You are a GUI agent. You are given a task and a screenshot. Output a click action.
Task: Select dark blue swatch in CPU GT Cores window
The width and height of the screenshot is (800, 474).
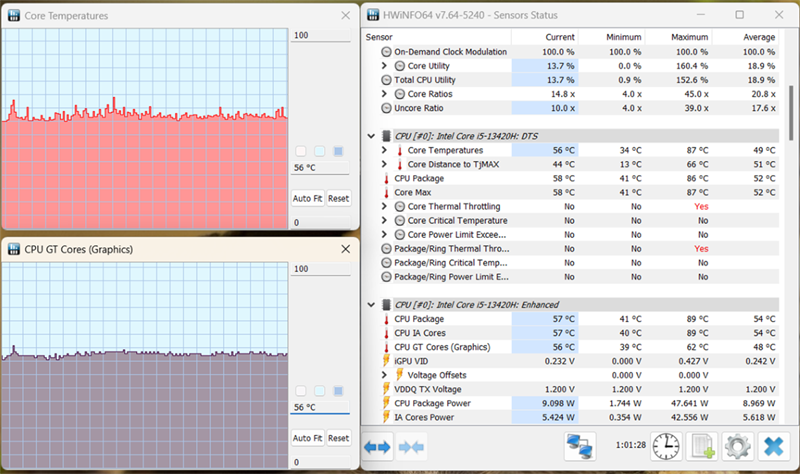[338, 391]
